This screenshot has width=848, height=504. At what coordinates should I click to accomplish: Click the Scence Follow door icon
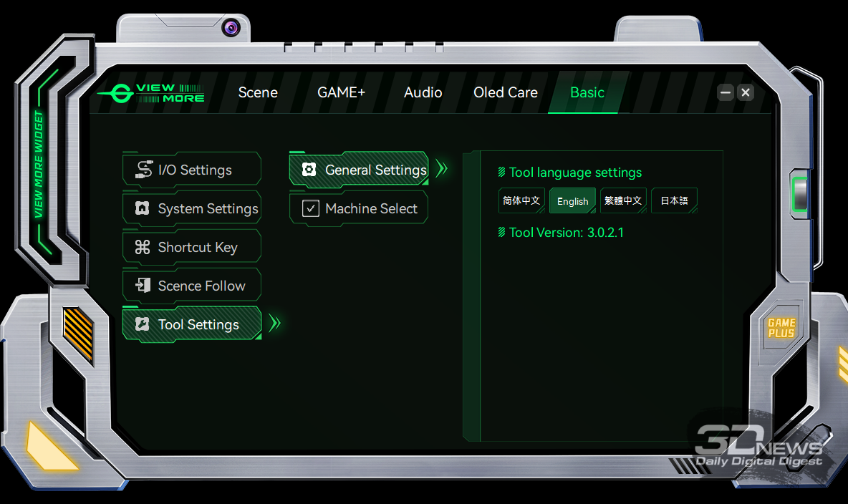143,286
